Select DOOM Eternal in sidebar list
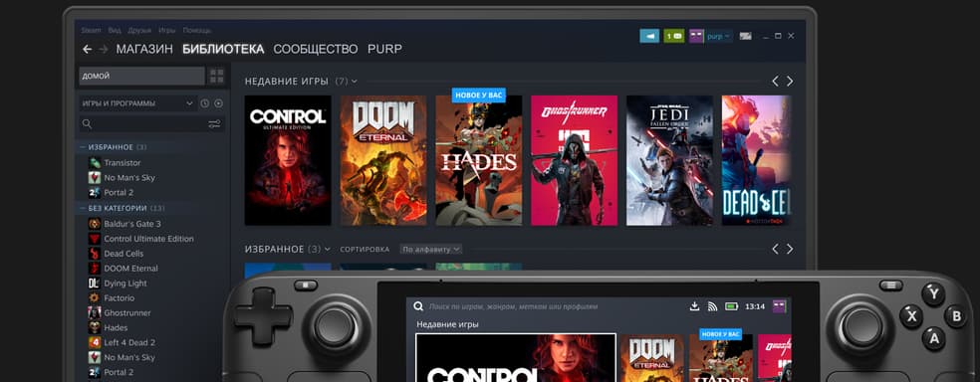Image resolution: width=980 pixels, height=382 pixels. 130,269
